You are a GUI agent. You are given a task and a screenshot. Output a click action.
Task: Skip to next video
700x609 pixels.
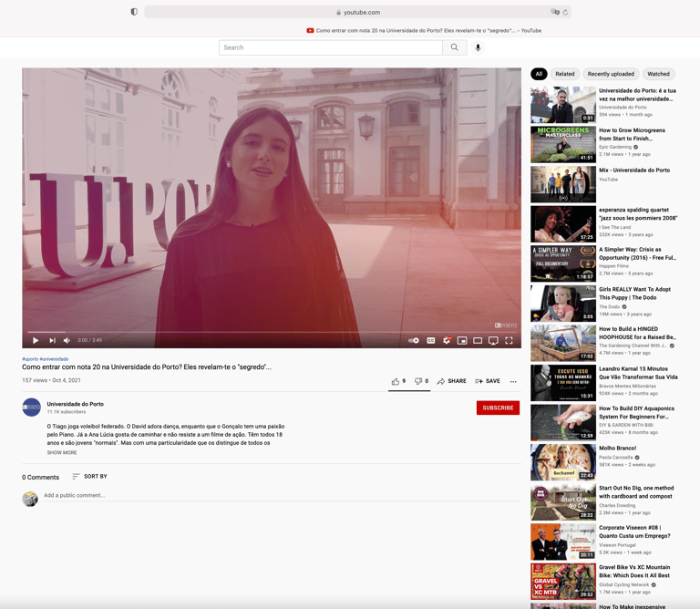pos(52,341)
